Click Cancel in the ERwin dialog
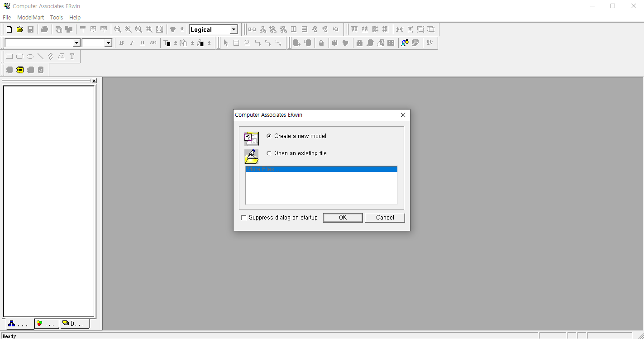644x339 pixels. tap(385, 218)
